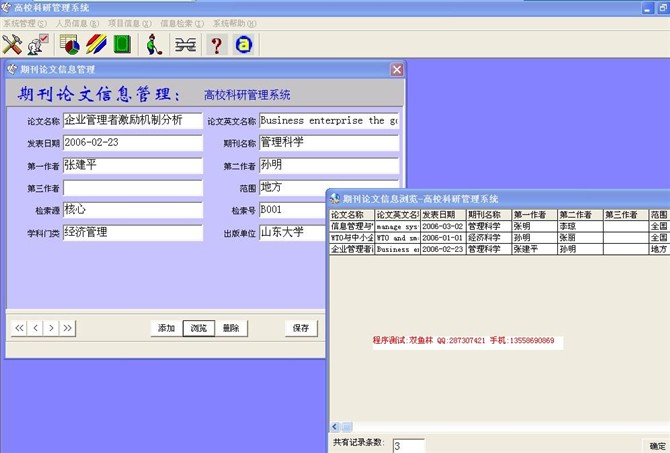Click the 第一作者 column header in browse table
Image resolution: width=670 pixels, height=453 pixels.
[x=534, y=215]
